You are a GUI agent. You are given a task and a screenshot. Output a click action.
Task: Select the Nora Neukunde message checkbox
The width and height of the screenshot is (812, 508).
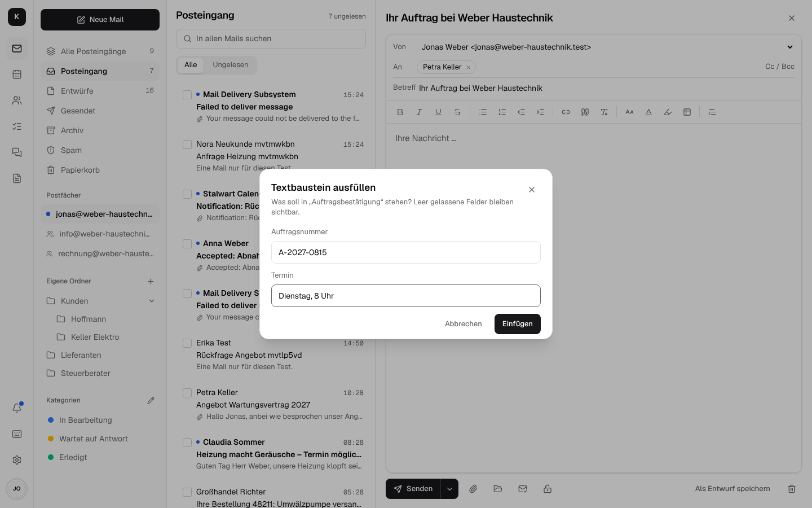(x=187, y=144)
